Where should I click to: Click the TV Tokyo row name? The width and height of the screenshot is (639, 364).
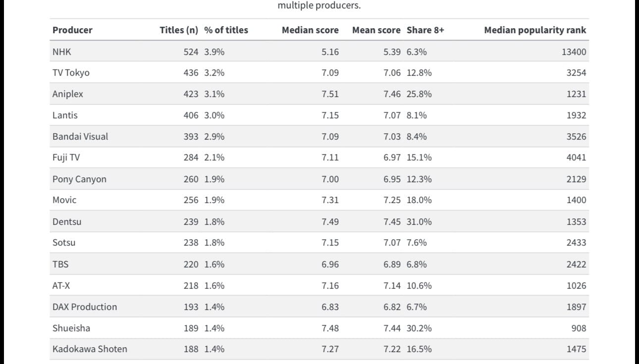(x=71, y=73)
